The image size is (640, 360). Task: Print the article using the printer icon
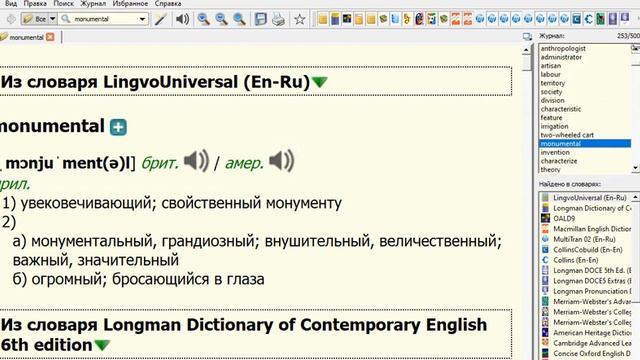[278, 19]
